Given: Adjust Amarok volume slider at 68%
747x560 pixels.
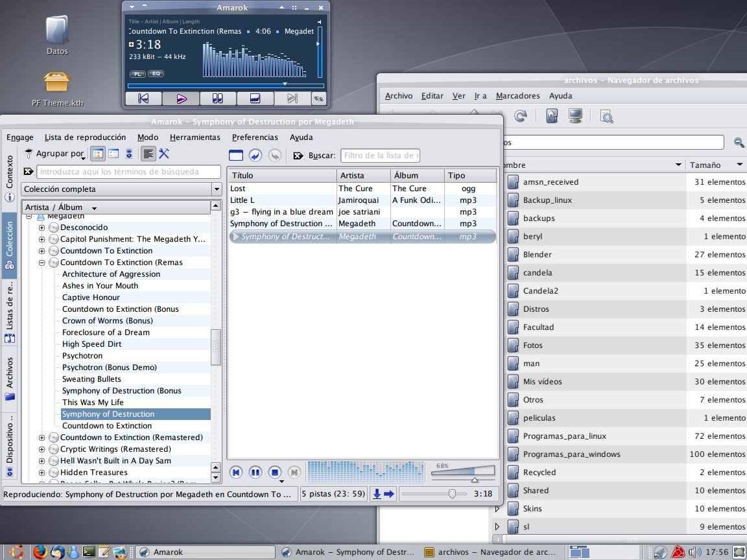Looking at the screenshot, I should pyautogui.click(x=463, y=472).
